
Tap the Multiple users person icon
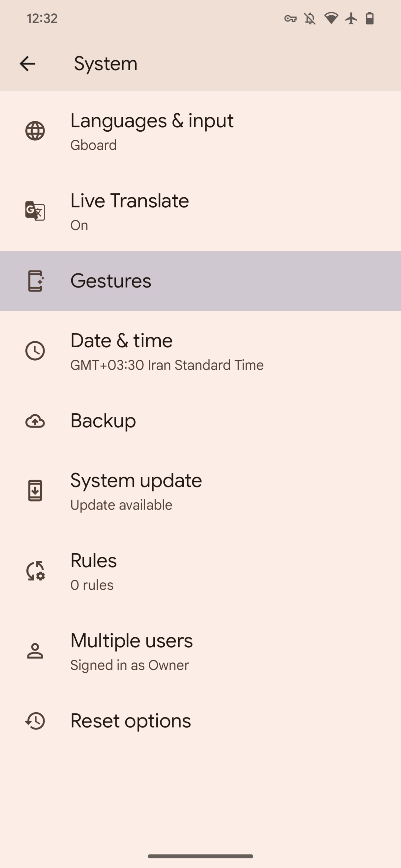(x=35, y=651)
